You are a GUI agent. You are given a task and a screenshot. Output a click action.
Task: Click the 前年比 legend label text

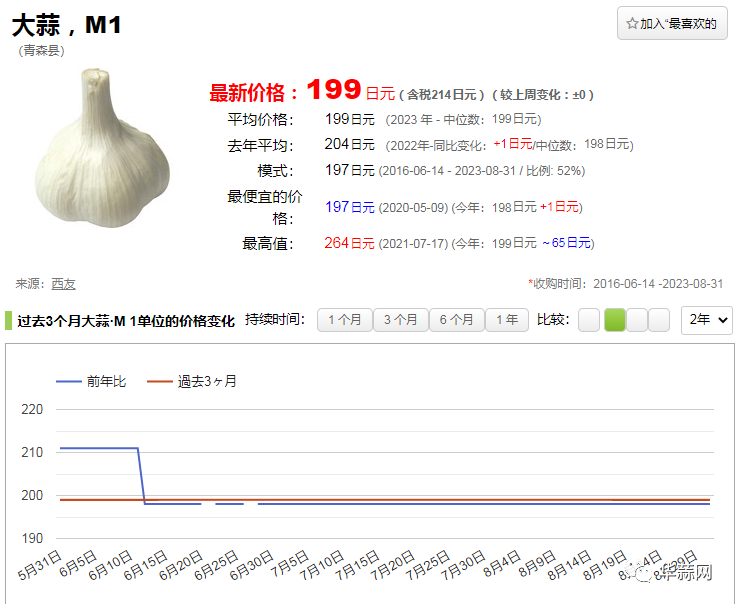click(x=106, y=381)
